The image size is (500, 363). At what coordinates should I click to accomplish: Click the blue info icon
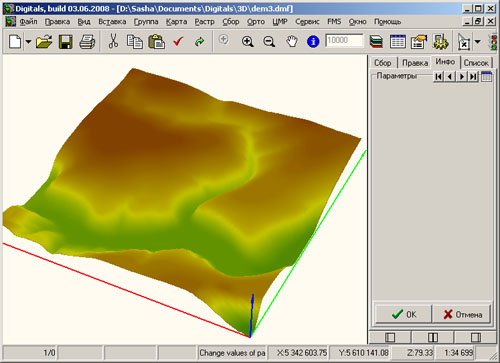point(313,42)
